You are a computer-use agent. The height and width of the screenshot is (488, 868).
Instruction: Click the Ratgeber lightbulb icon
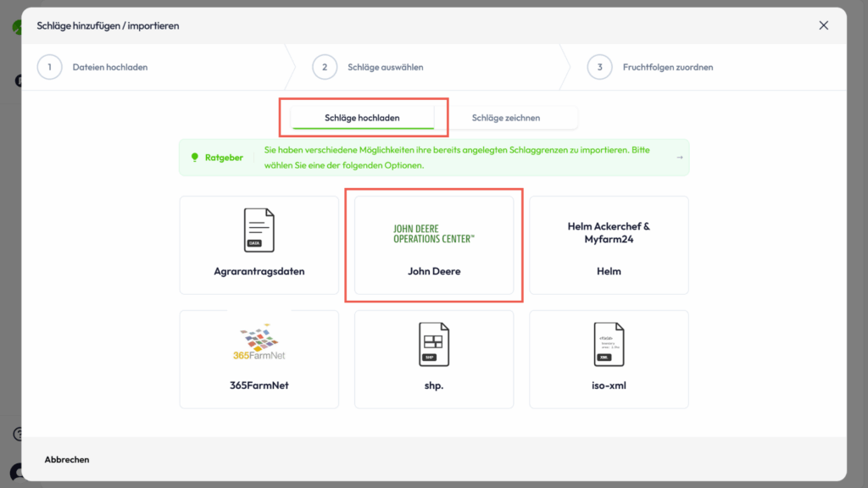[195, 158]
